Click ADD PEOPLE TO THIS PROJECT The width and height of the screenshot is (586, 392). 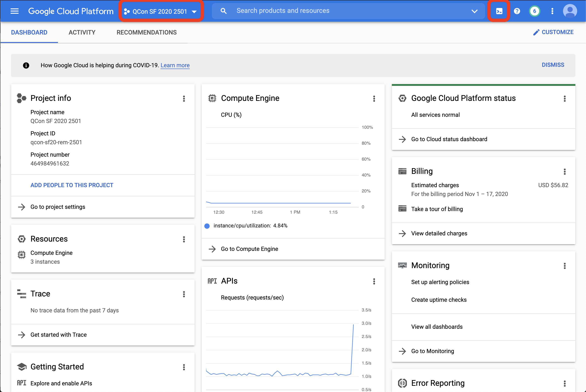pos(72,185)
